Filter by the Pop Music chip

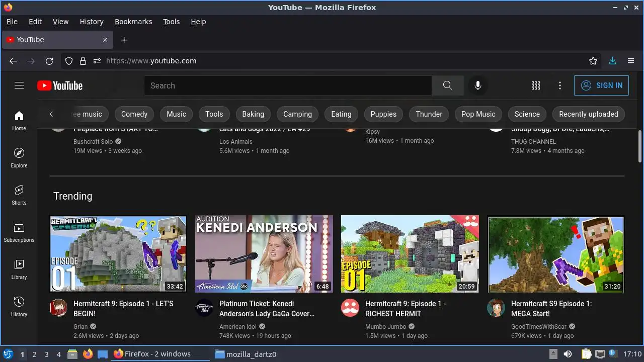478,114
